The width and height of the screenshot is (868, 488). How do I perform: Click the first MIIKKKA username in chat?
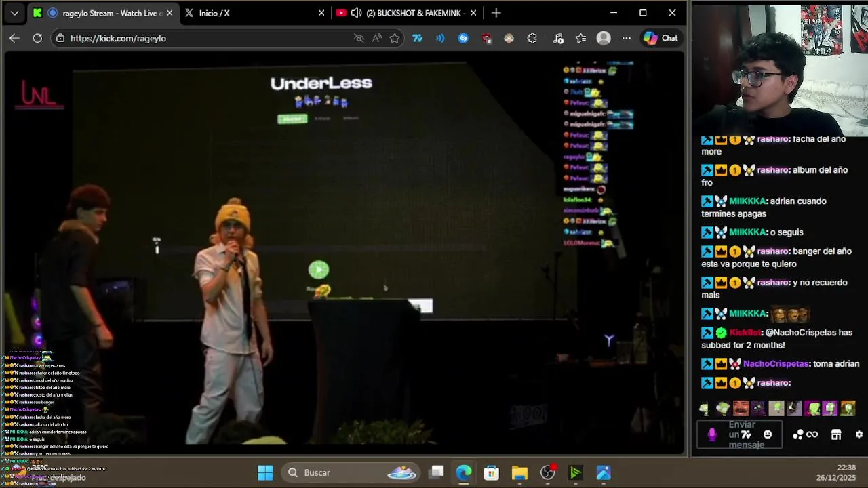coord(748,201)
